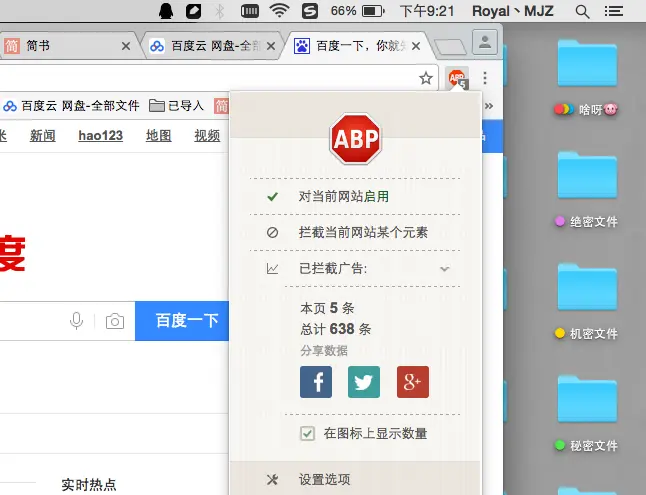This screenshot has height=495, width=646.
Task: Click the 分享数据 label
Action: point(324,351)
